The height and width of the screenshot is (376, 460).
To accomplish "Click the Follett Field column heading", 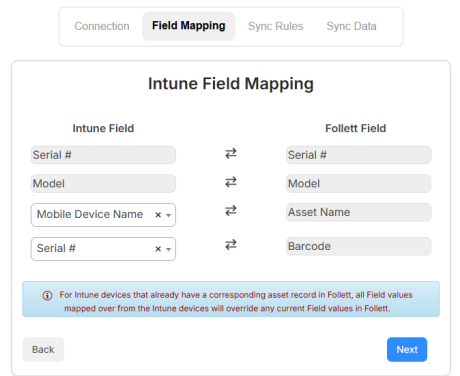I will [x=356, y=128].
